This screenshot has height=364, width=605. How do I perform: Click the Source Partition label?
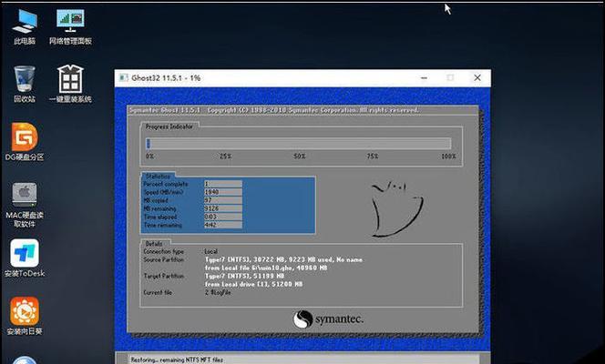click(164, 259)
